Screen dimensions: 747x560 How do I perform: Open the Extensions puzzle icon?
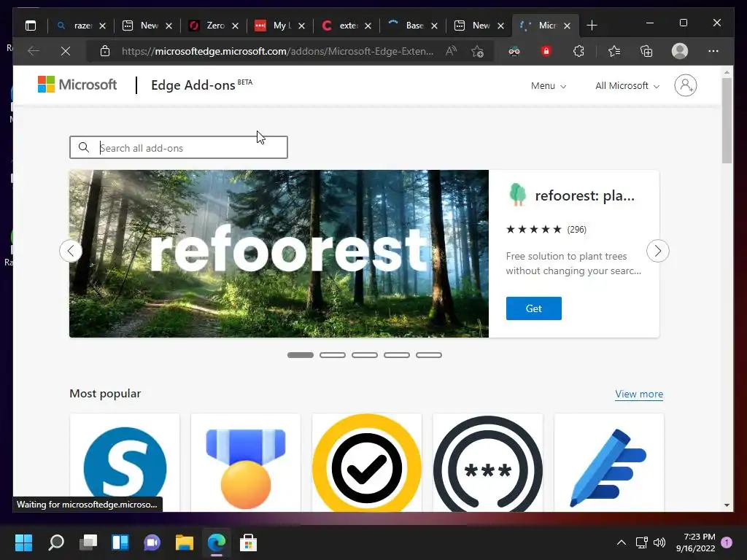578,51
